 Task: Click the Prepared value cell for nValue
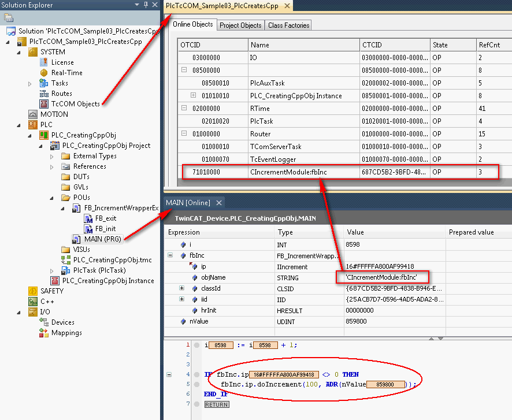click(x=478, y=321)
